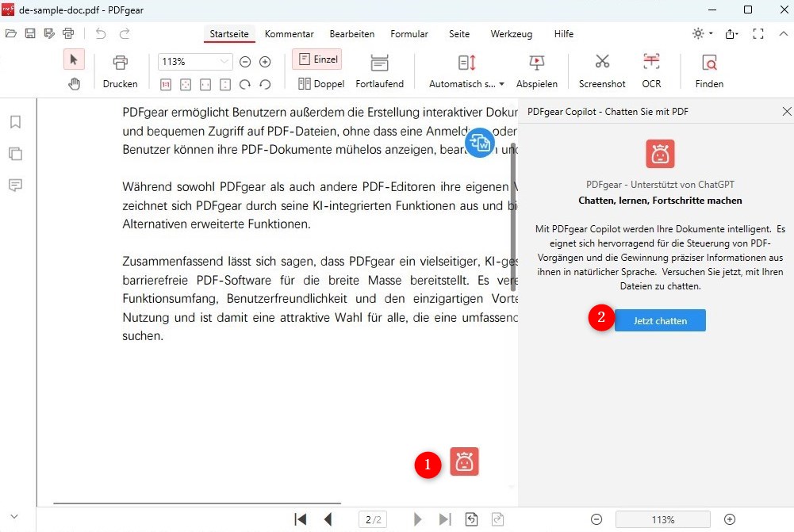Go back to the previous view
Screen dimensions: 794x532
pyautogui.click(x=471, y=519)
